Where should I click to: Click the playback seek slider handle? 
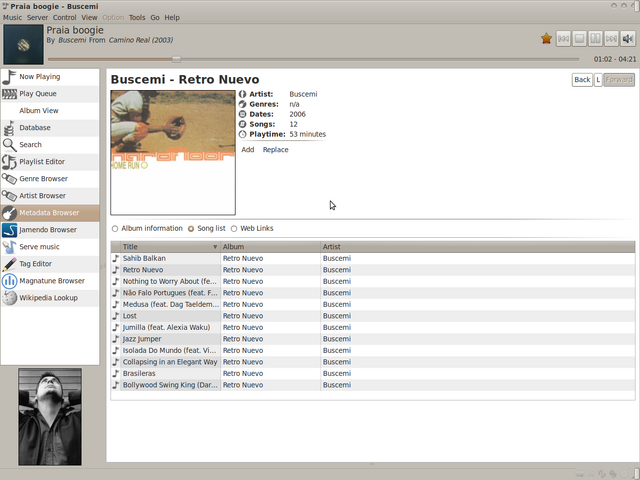point(176,59)
